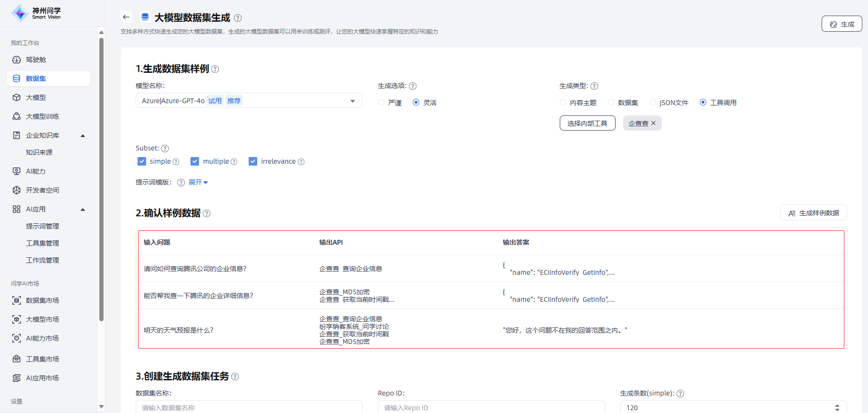The width and height of the screenshot is (868, 413).
Task: Choose JSON文件 as generation type
Action: (653, 103)
